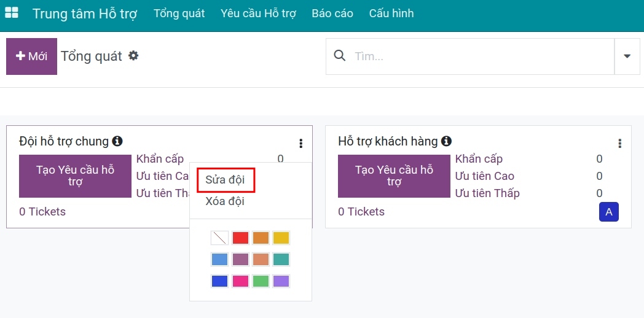
Task: Open Khẩn cấp in Hỗ trợ khách hàng
Action: pyautogui.click(x=479, y=159)
